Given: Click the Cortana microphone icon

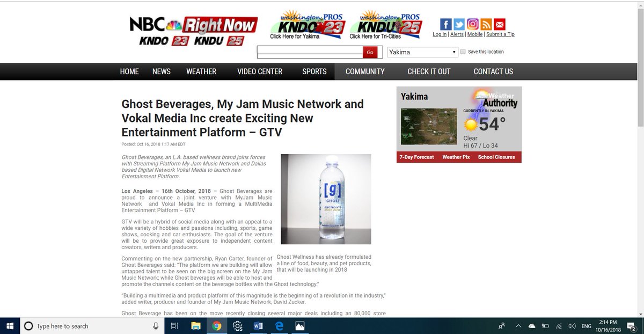Looking at the screenshot, I should pyautogui.click(x=156, y=326).
